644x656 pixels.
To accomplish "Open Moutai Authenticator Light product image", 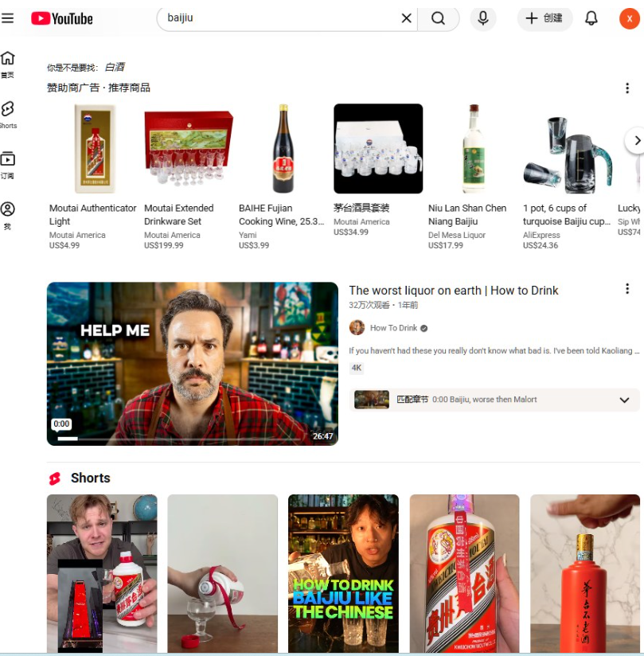I will (x=94, y=149).
